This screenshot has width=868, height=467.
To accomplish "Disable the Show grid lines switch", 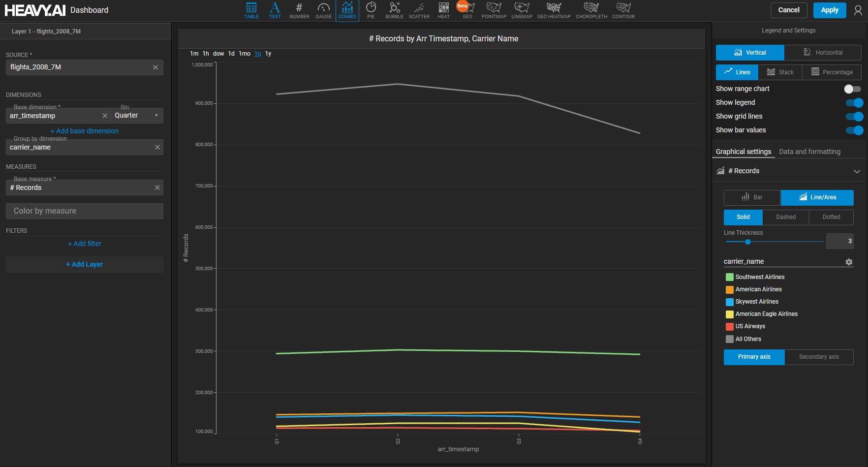I will pyautogui.click(x=854, y=117).
